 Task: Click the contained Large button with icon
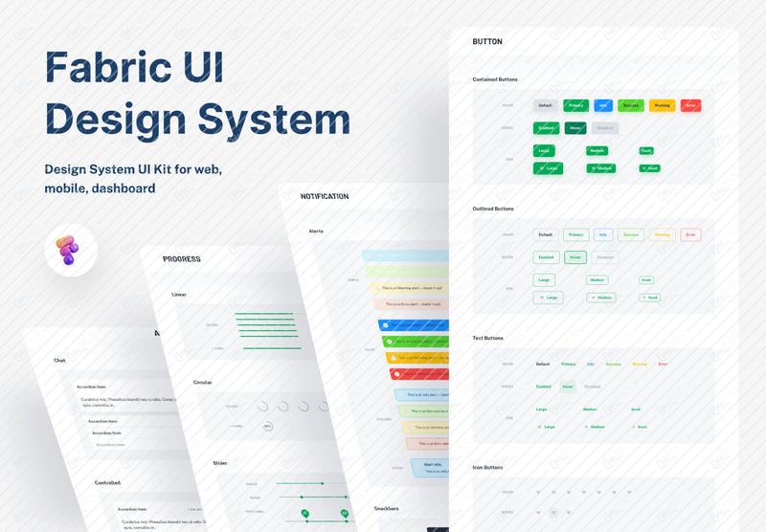548,168
